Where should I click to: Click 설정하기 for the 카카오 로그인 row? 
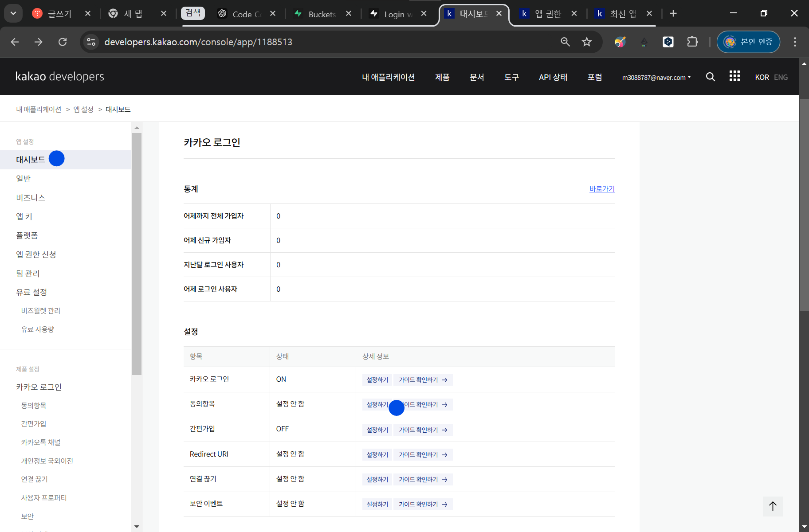point(377,379)
